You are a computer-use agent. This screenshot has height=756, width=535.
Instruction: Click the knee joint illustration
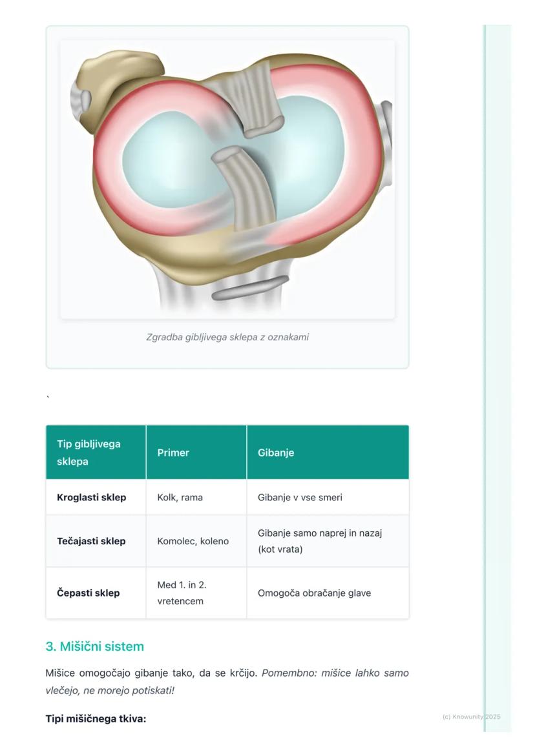(227, 179)
